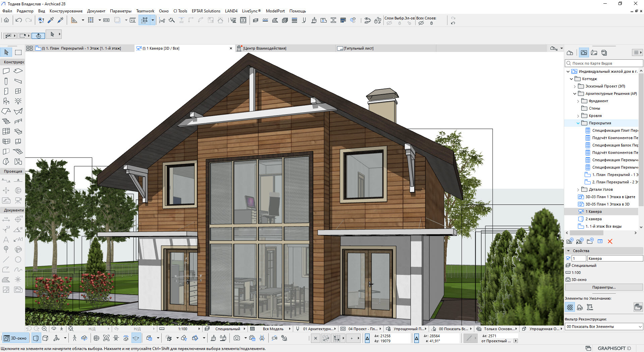Open the Project Map navigator icon
Image resolution: width=644 pixels, height=352 pixels.
click(570, 53)
